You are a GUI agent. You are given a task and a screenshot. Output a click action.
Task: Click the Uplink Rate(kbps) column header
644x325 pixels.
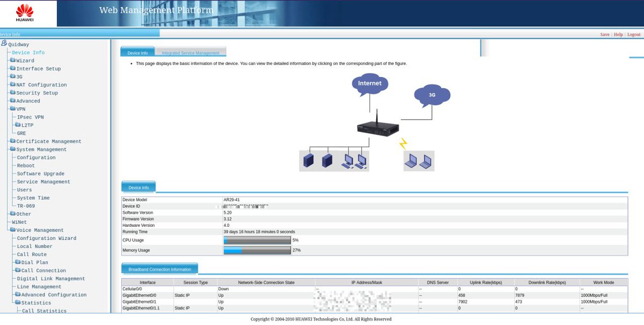point(486,282)
